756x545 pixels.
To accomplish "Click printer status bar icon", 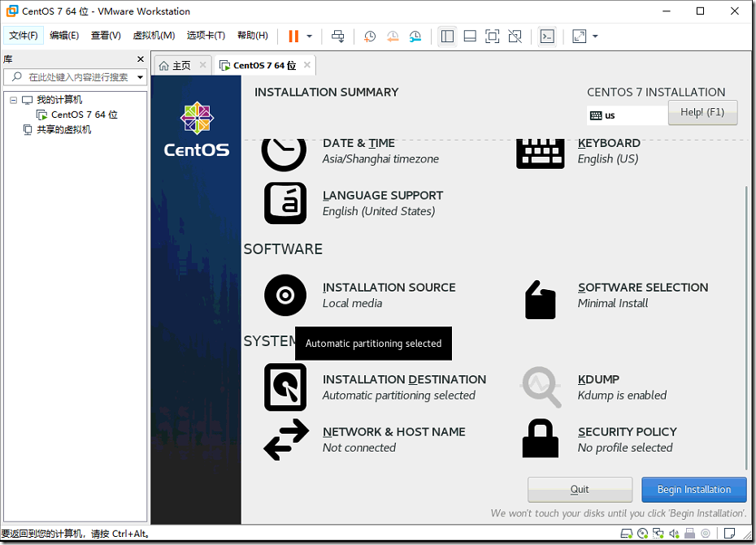I will pos(690,534).
